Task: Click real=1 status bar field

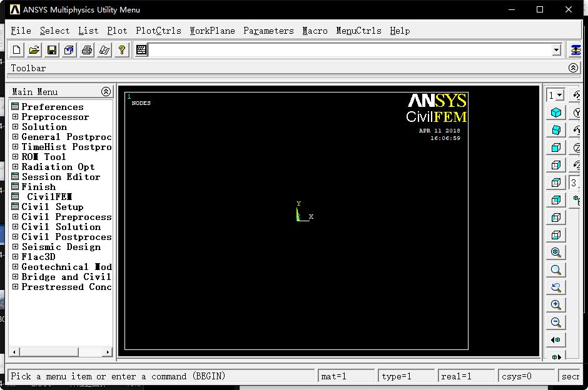Action: tap(466, 376)
